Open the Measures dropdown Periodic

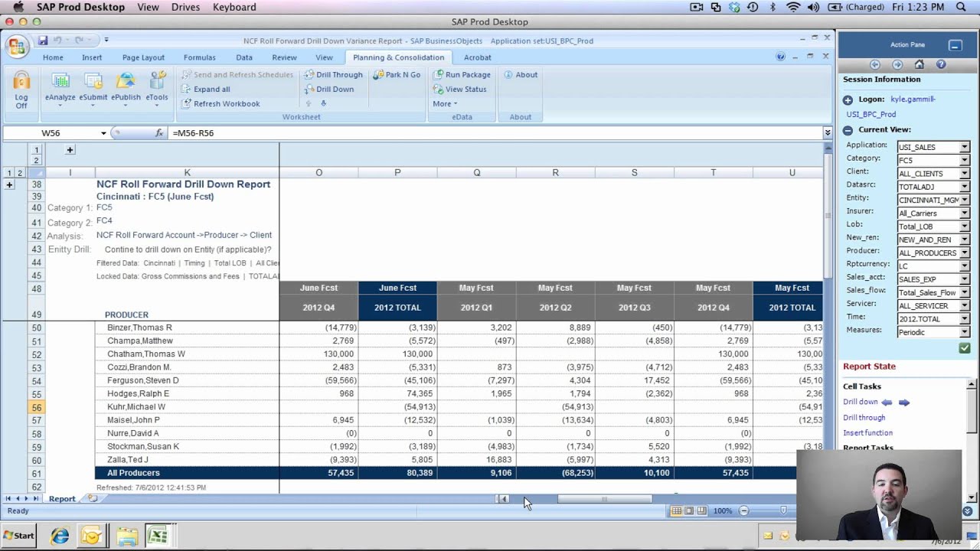click(x=964, y=332)
